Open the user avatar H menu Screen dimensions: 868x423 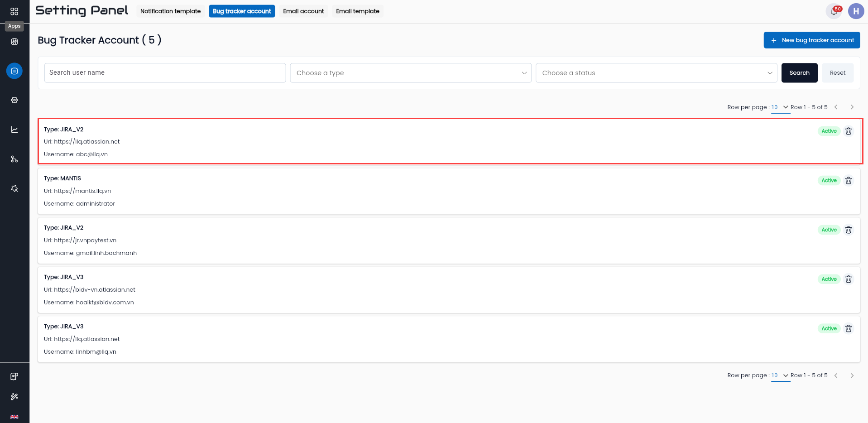tap(856, 11)
